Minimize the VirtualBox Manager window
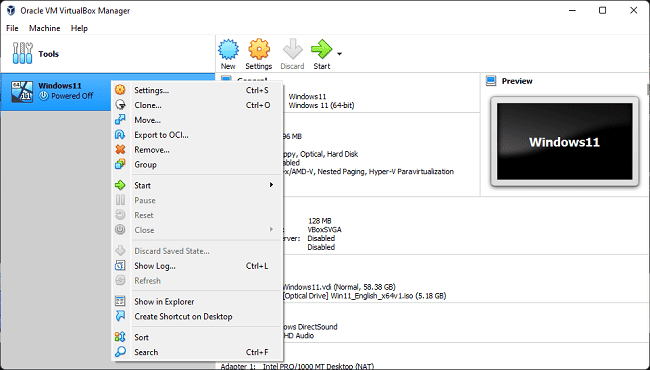 pyautogui.click(x=572, y=10)
